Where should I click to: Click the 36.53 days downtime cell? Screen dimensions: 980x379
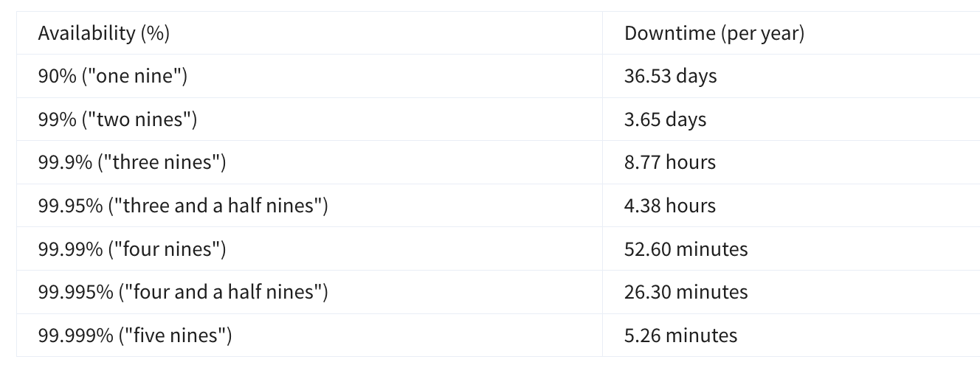pyautogui.click(x=670, y=76)
